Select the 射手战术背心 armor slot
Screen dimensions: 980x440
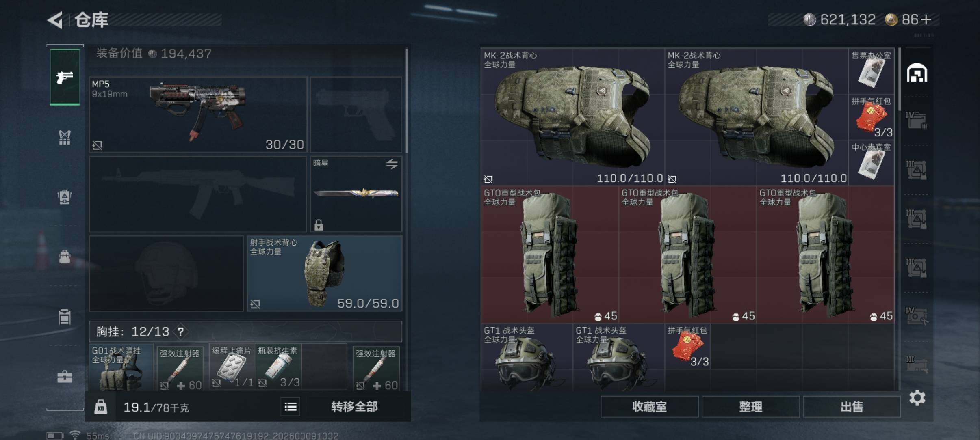coord(325,274)
